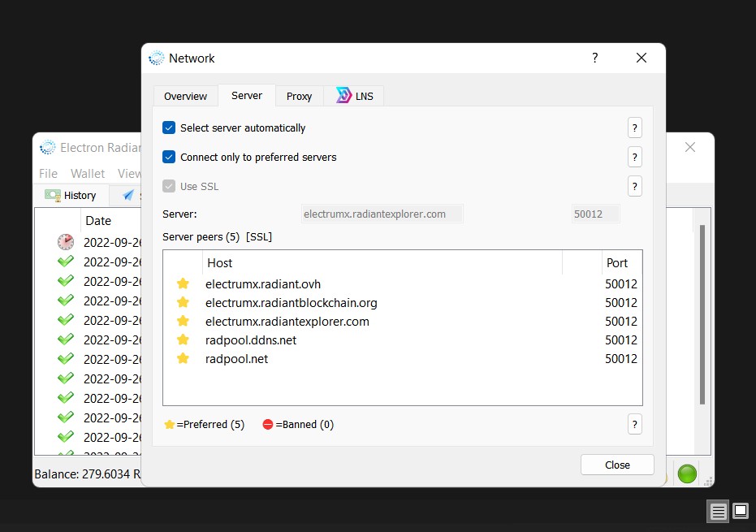Click the star icon beside radpool.ddns.net
Image resolution: width=756 pixels, height=532 pixels.
tap(183, 340)
